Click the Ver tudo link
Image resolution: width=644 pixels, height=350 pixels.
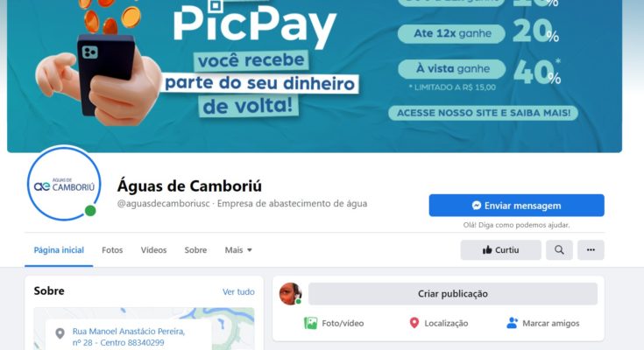pos(238,291)
